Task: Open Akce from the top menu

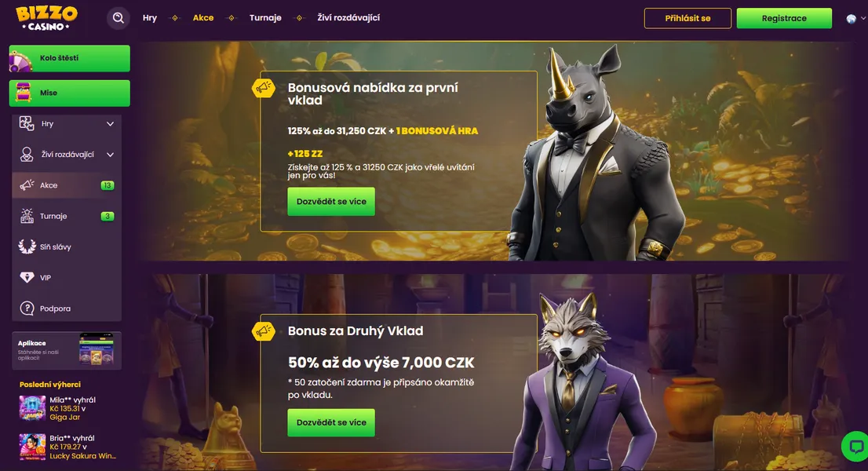Action: click(203, 17)
